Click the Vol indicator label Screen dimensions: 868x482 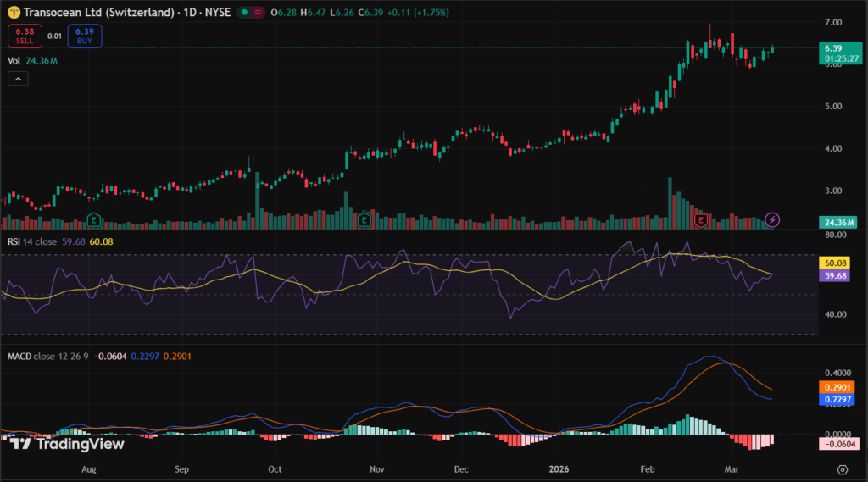14,60
